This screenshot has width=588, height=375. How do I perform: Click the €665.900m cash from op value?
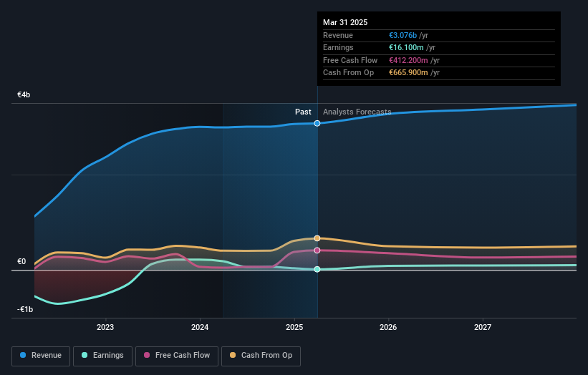[x=408, y=73]
